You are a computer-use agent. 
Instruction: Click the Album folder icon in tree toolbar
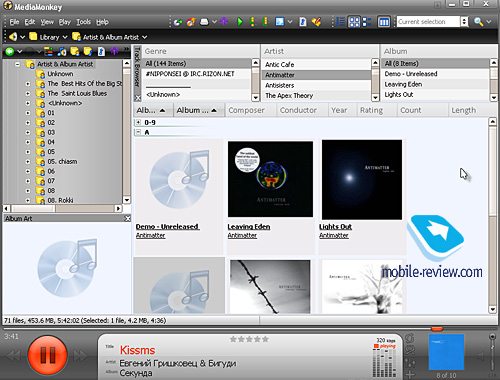(x=88, y=52)
